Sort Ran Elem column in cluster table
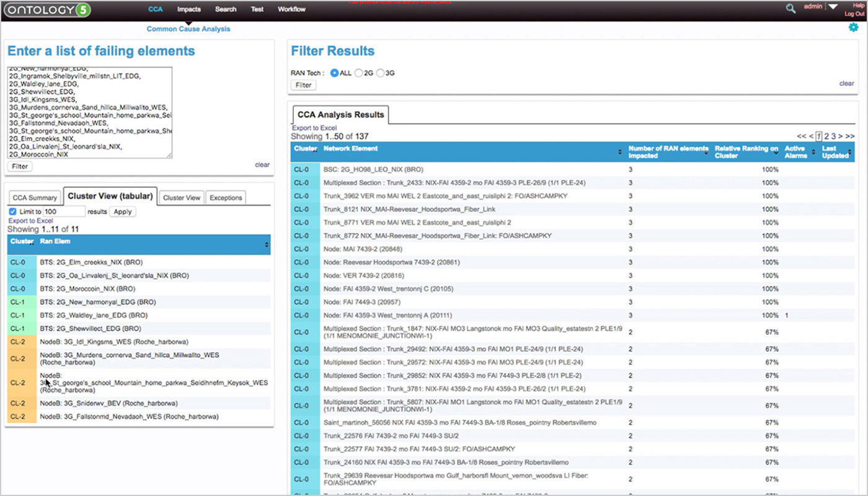868x496 pixels. point(267,245)
